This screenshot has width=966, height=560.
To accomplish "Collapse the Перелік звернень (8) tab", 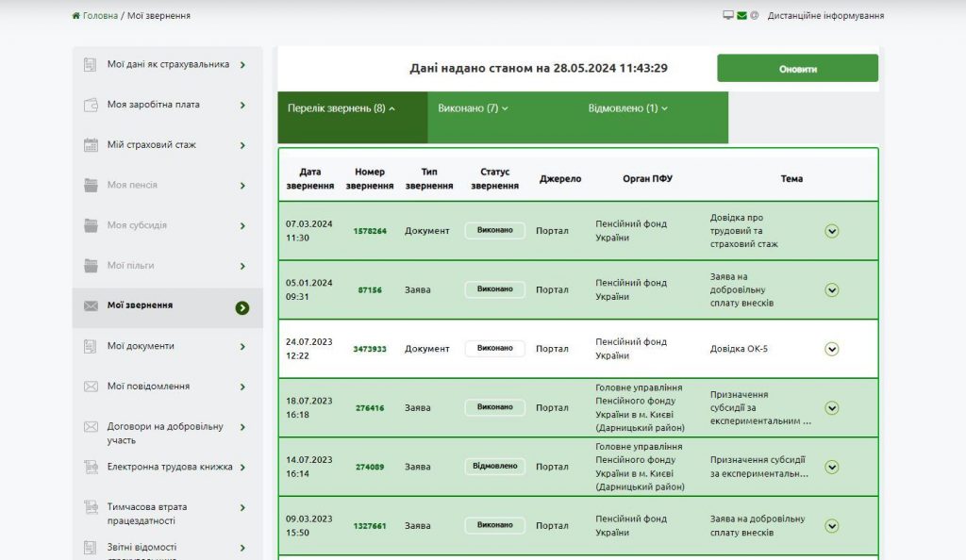I will pos(341,108).
